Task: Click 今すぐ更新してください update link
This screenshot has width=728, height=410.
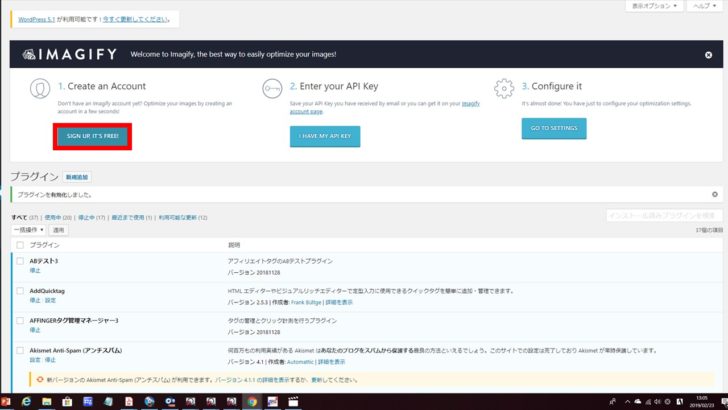Action: tap(135, 20)
